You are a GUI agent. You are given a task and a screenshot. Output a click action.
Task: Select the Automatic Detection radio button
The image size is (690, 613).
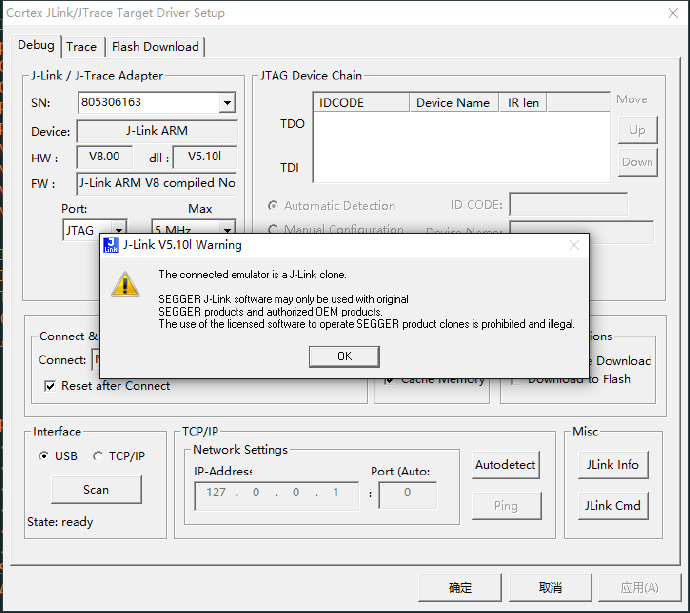273,206
